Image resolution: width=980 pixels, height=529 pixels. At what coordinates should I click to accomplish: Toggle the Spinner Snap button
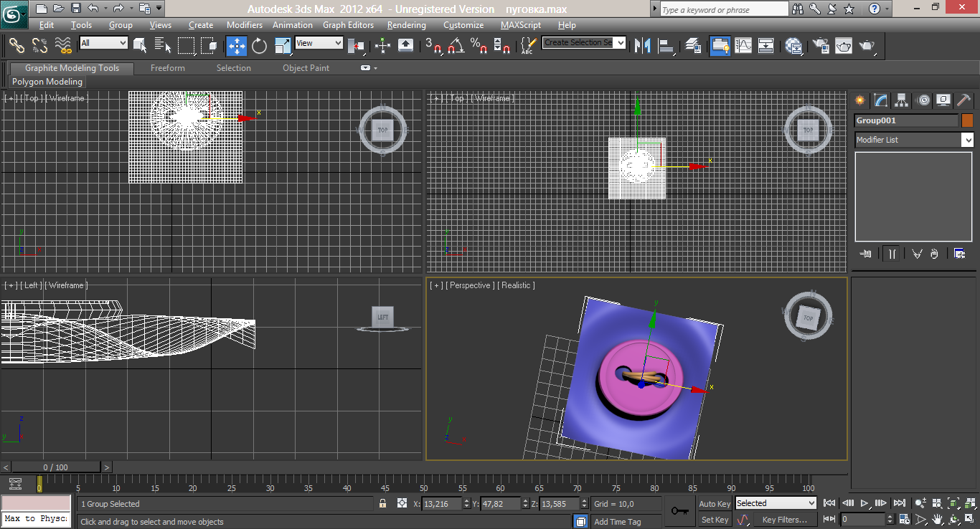pos(503,46)
